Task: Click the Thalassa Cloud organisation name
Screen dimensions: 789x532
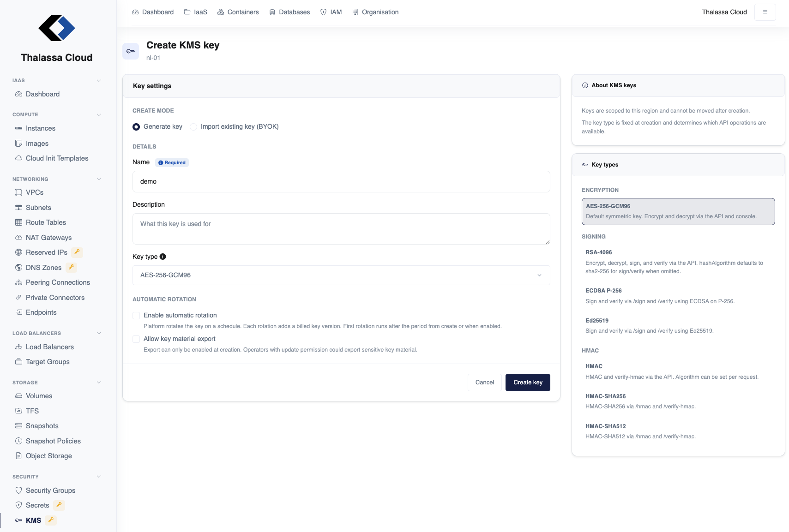Action: pos(724,12)
